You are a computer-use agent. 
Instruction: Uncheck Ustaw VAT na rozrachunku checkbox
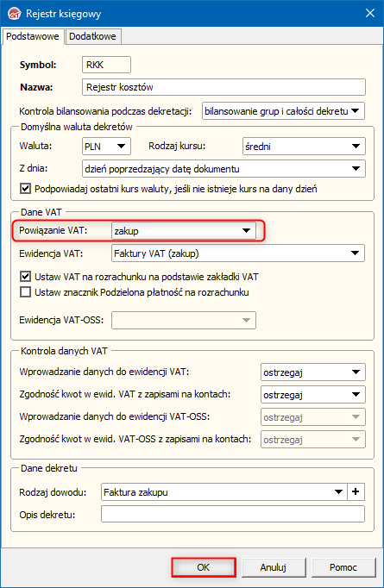coord(25,277)
